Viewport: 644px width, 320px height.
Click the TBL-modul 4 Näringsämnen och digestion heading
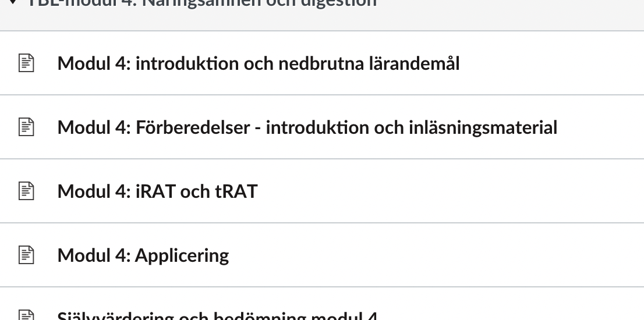[203, 3]
